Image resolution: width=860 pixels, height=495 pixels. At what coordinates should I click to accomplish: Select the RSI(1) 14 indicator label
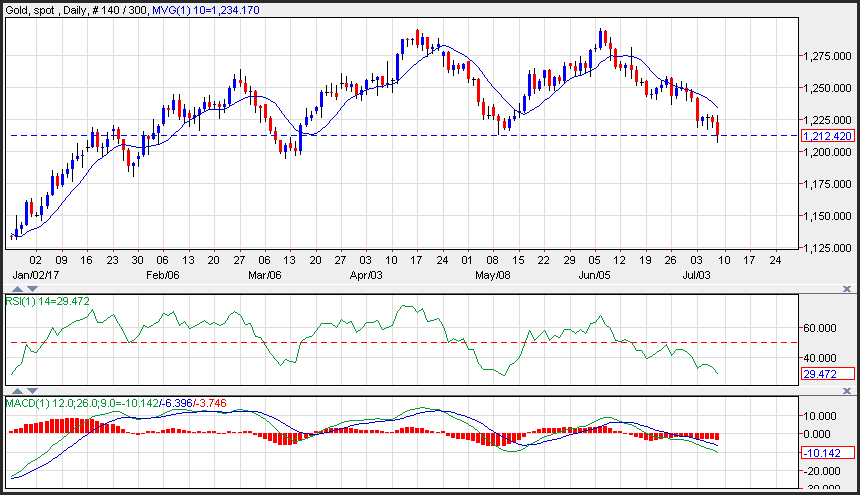(x=47, y=300)
